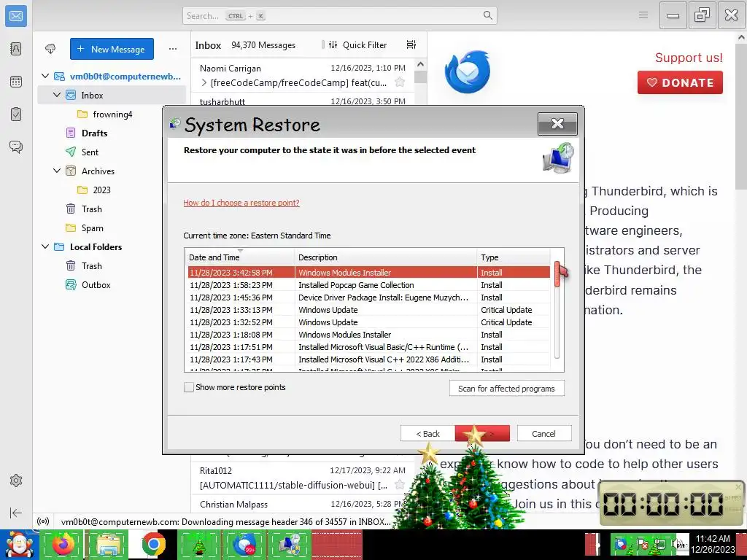Click the Thunderbird search field
This screenshot has height=560, width=747.
pyautogui.click(x=340, y=15)
